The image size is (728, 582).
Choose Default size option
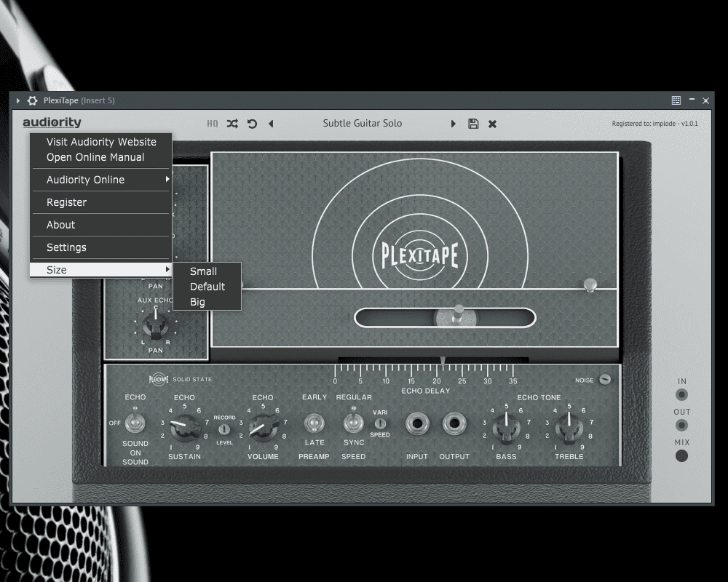[x=207, y=287]
